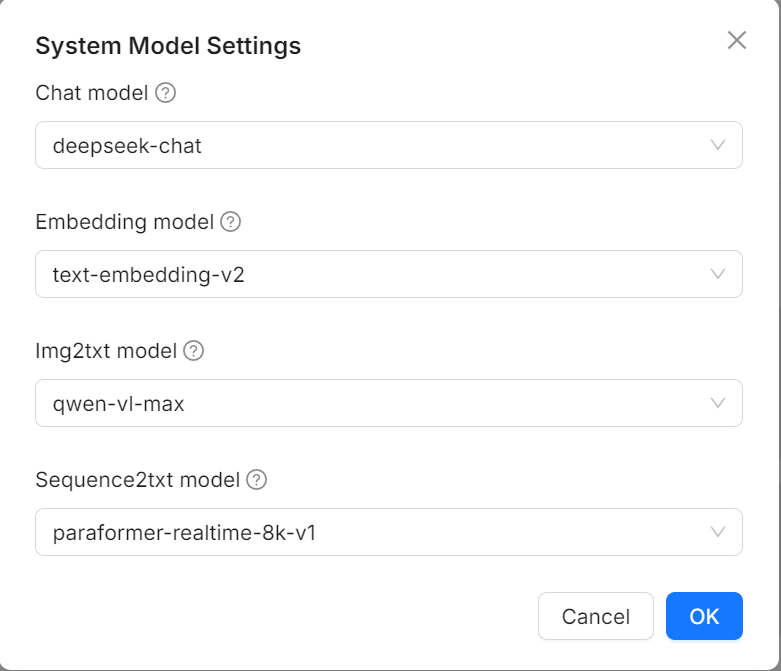Image resolution: width=781 pixels, height=671 pixels.
Task: Close the System Model Settings dialog
Action: (737, 40)
